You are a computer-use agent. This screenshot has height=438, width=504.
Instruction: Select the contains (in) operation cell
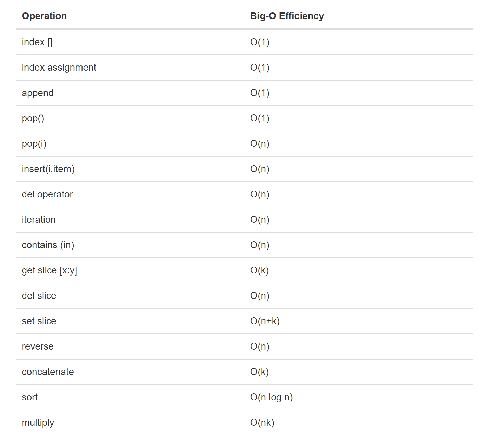(x=48, y=245)
